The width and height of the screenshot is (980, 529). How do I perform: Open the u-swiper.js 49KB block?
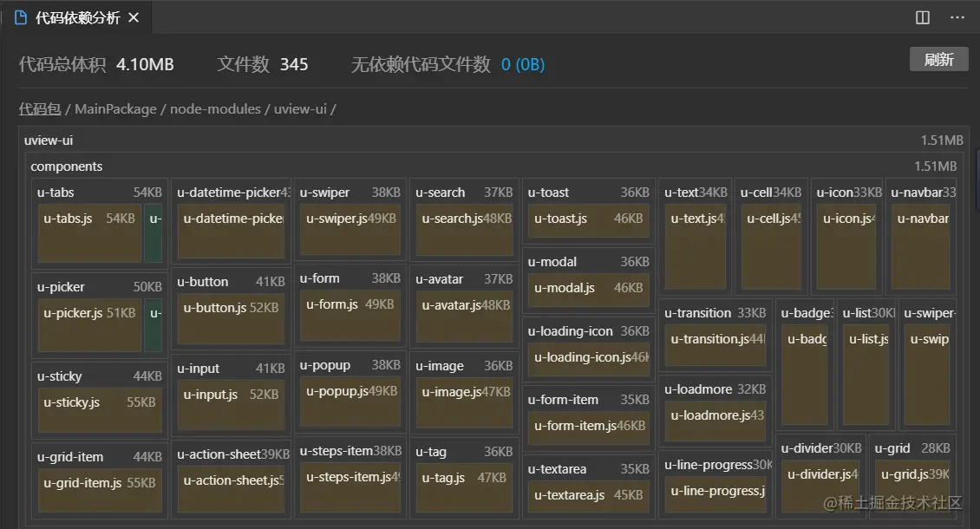point(350,230)
